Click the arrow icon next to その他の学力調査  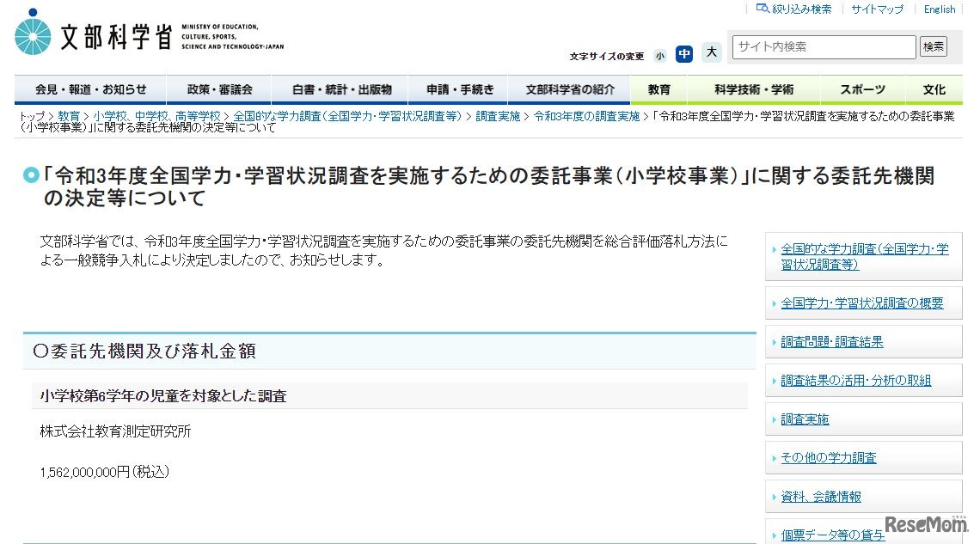[x=775, y=457]
